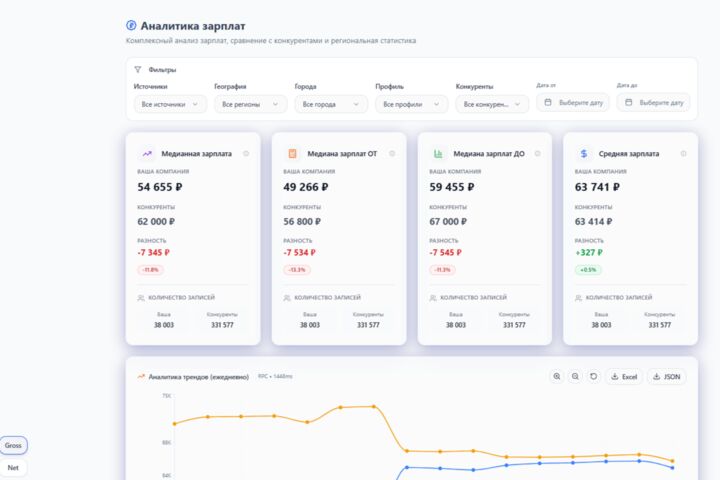Click the funnel icon next to Фильтры
The width and height of the screenshot is (720, 480).
(x=138, y=70)
